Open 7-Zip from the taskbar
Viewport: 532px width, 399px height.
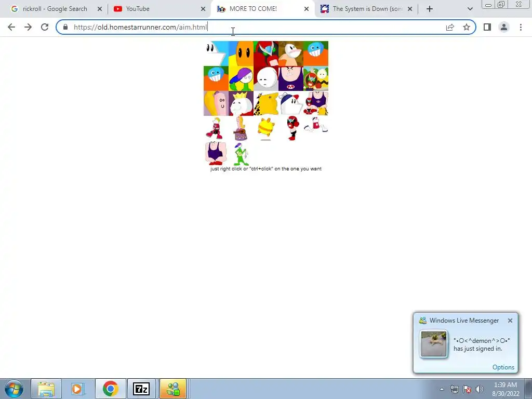[x=141, y=389]
